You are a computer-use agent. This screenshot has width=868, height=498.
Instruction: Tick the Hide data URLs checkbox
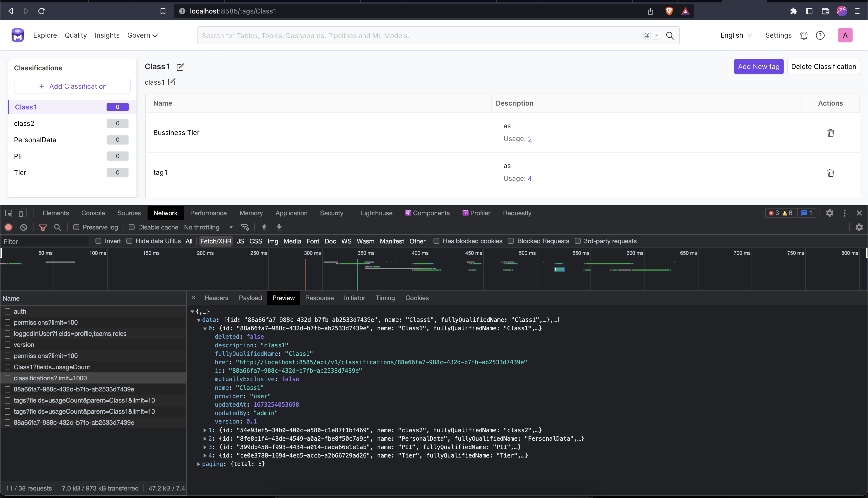[x=129, y=241]
